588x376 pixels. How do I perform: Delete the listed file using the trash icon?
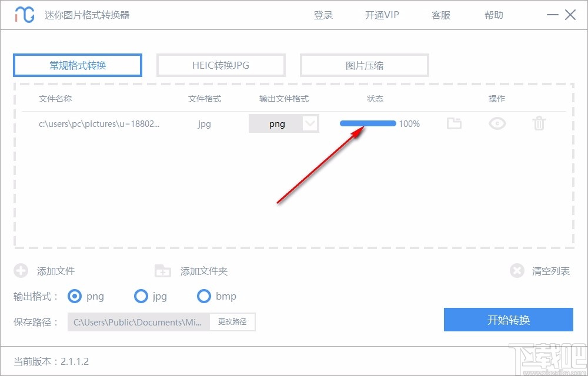click(539, 123)
